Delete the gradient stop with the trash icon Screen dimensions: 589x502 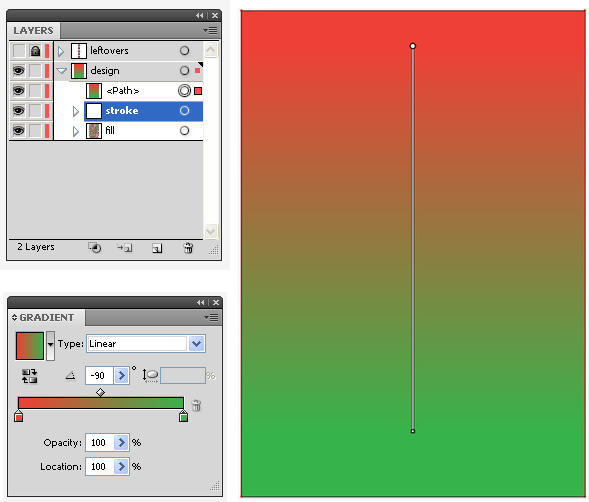pyautogui.click(x=196, y=405)
